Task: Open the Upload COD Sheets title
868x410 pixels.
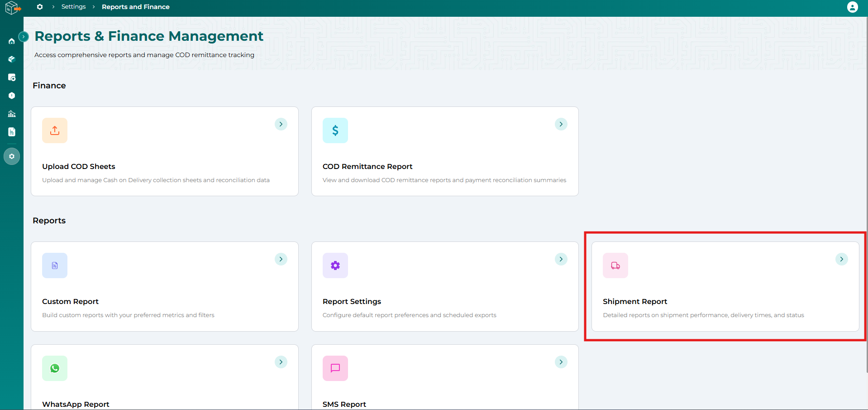Action: (79, 166)
